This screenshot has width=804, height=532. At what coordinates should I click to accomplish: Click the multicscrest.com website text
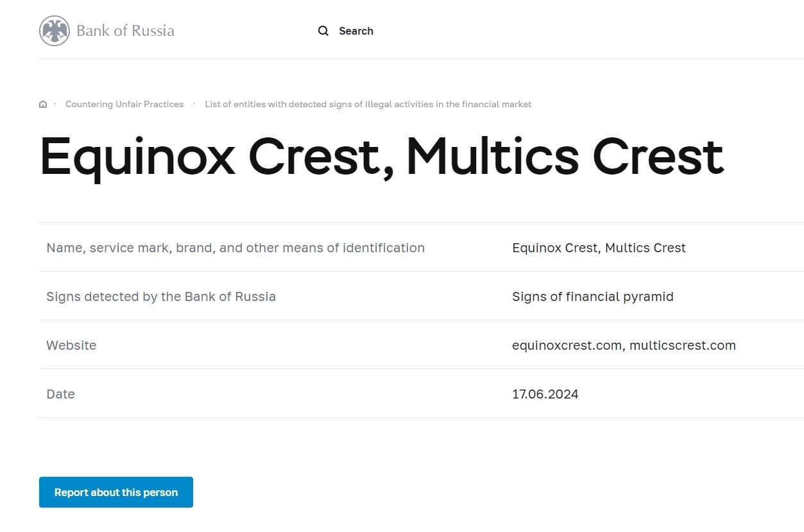click(x=683, y=345)
